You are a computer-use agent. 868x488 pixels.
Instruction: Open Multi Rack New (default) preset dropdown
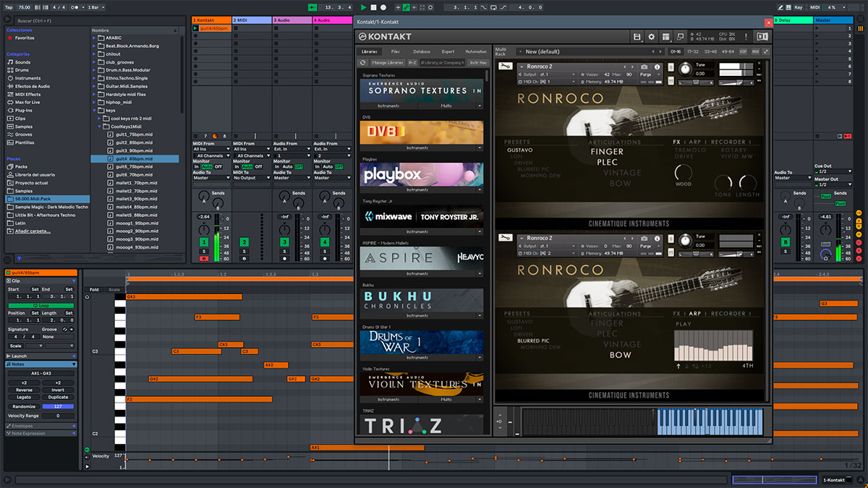coord(590,51)
